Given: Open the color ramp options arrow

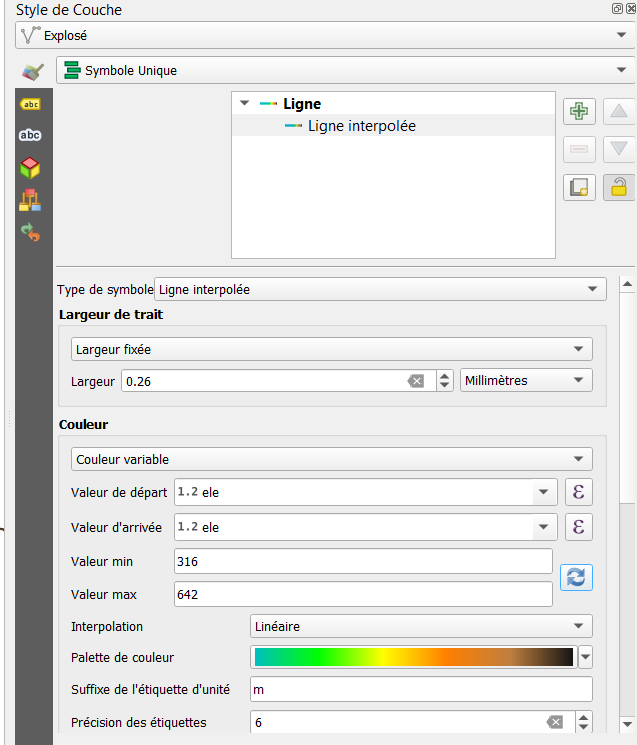Looking at the screenshot, I should point(586,658).
